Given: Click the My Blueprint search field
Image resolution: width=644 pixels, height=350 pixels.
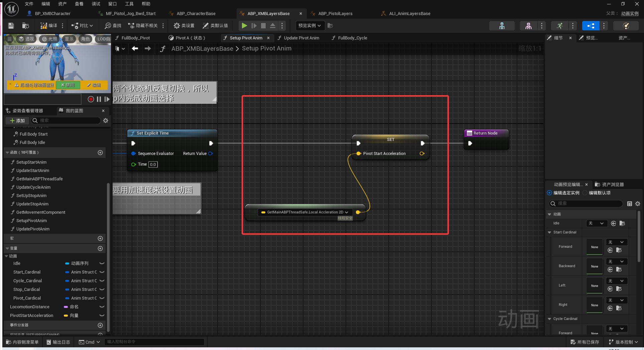Looking at the screenshot, I should (x=66, y=121).
